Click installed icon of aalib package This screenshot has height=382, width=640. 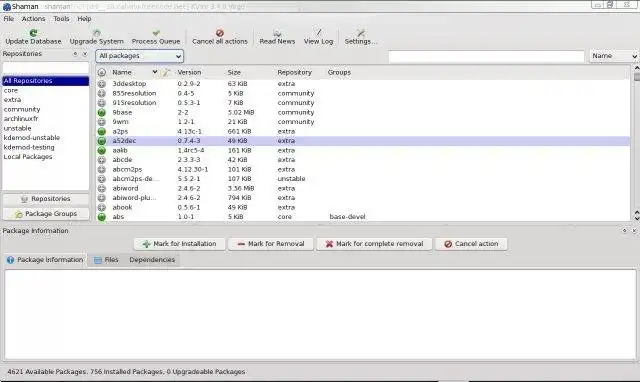[x=102, y=150]
